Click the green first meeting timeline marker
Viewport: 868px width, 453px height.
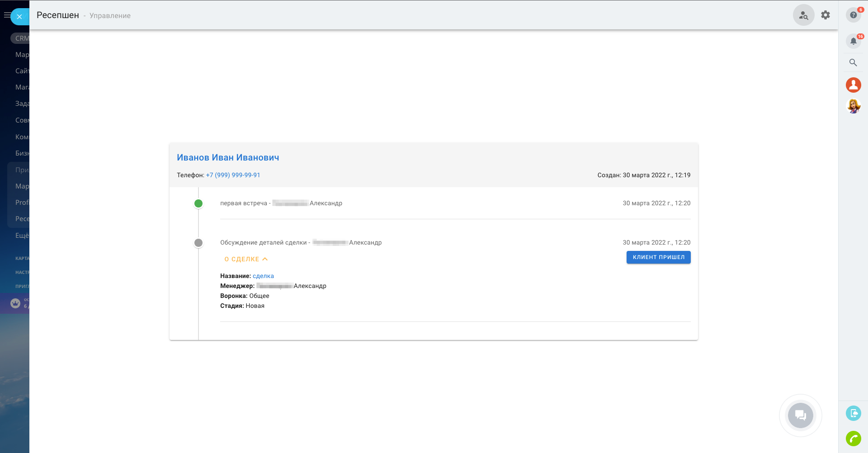tap(198, 203)
